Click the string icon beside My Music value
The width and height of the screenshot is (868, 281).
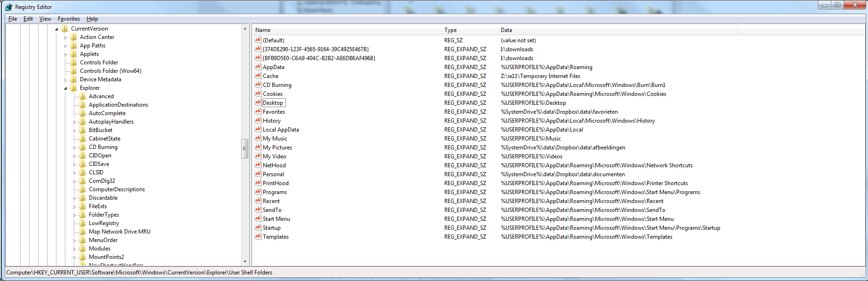(258, 138)
